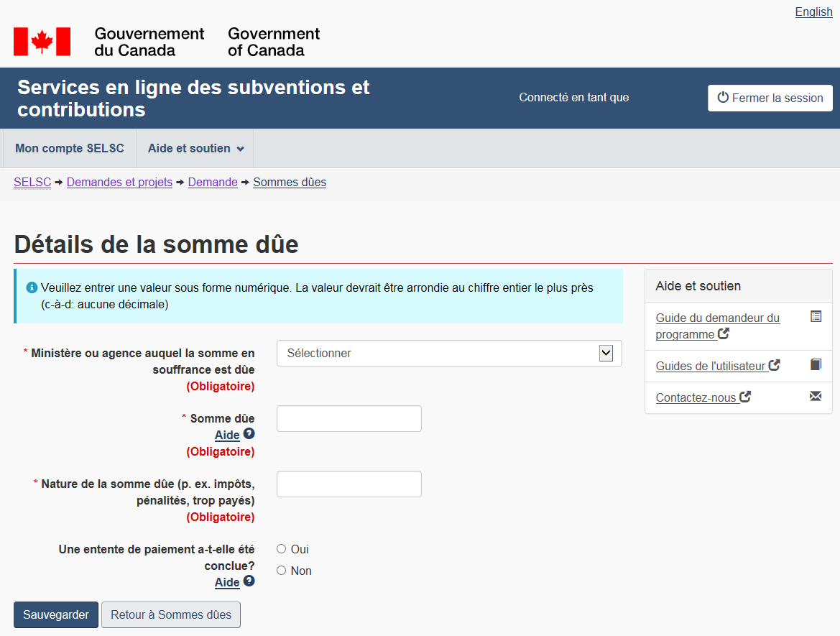Expand the Aide et soutien menu
The image size is (840, 636).
point(195,149)
